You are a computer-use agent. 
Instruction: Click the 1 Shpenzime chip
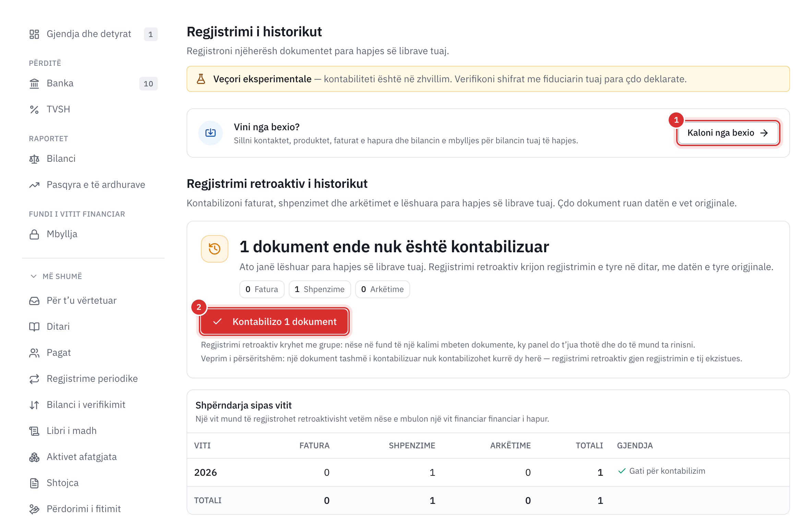(x=320, y=289)
